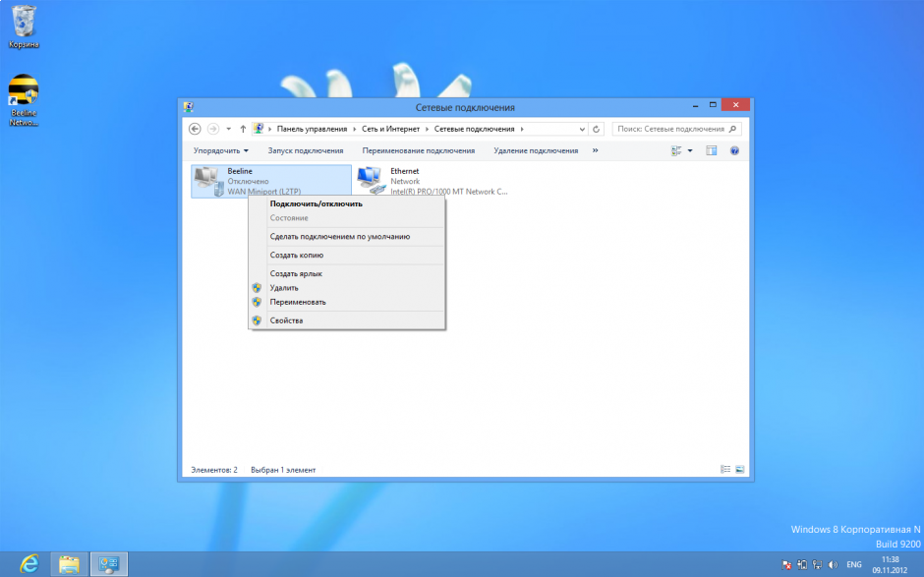
Task: Click the Back navigation arrow
Action: coord(195,129)
